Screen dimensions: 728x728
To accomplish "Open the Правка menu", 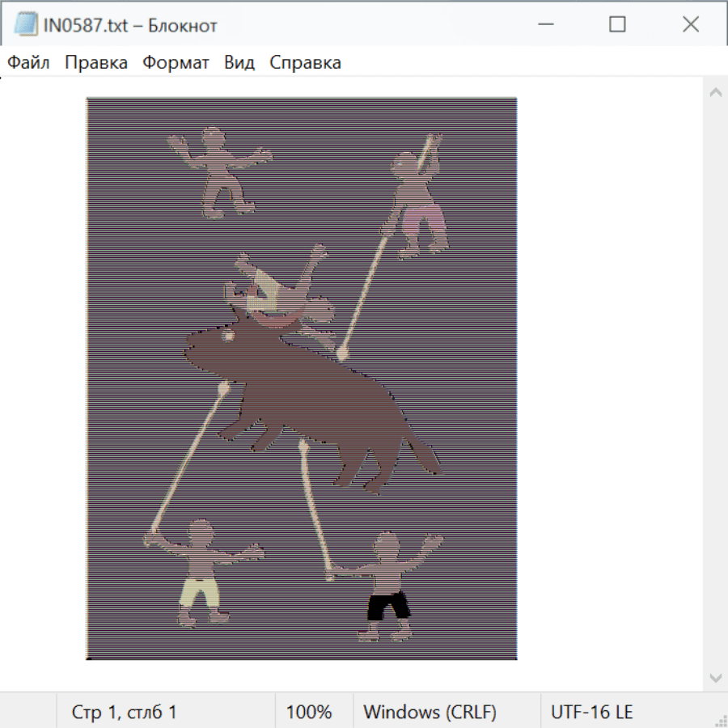I will [95, 63].
